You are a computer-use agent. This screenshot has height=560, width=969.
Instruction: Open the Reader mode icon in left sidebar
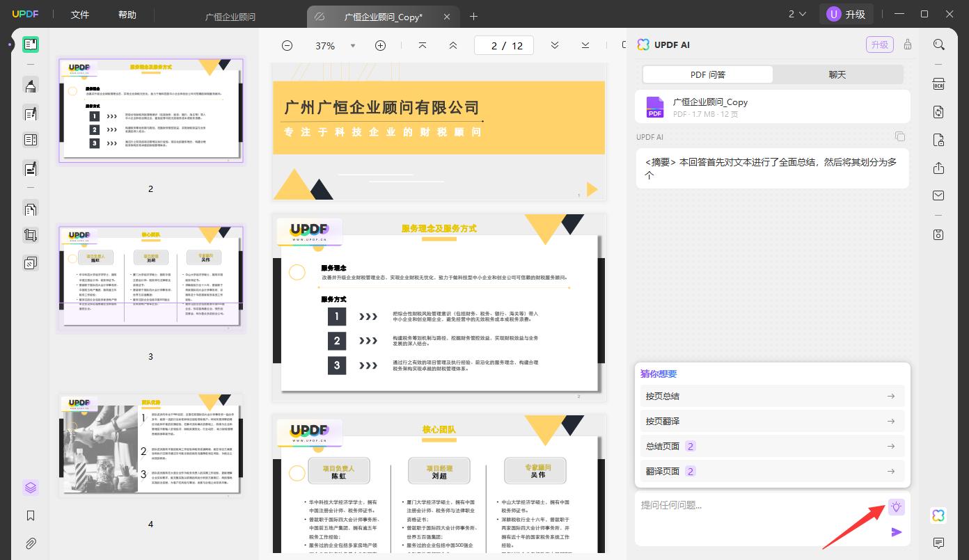click(x=30, y=45)
